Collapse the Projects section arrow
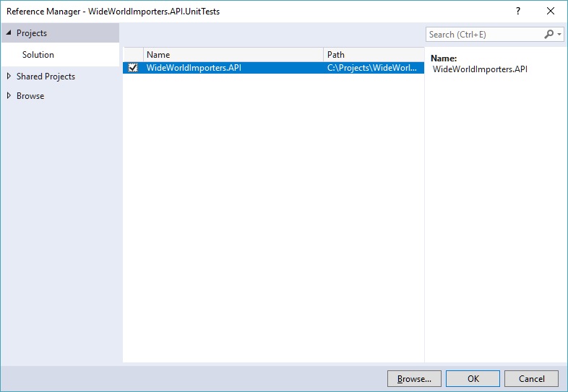This screenshot has height=392, width=568. 9,33
